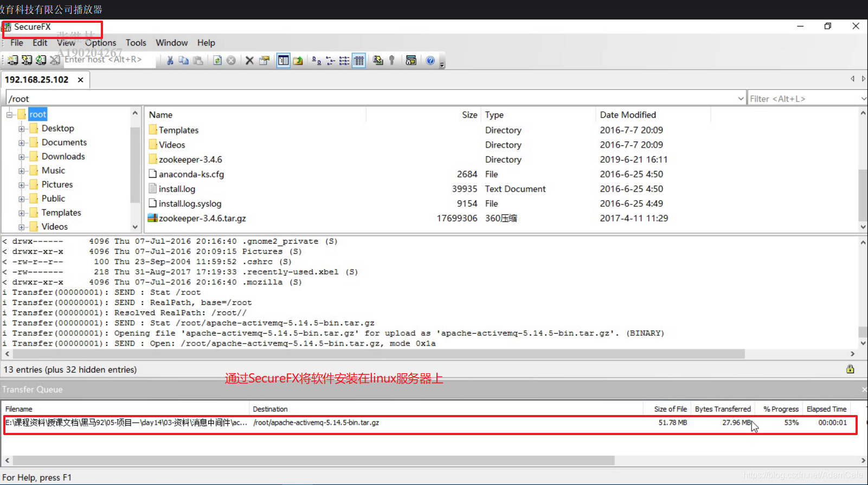Click the Bytes Transferred column header
868x485 pixels.
tap(723, 409)
